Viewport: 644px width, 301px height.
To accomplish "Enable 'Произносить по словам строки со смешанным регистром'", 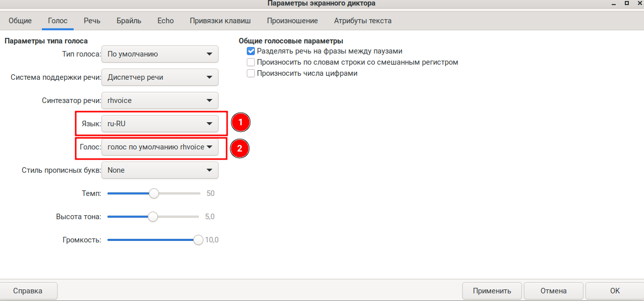I will [x=251, y=62].
